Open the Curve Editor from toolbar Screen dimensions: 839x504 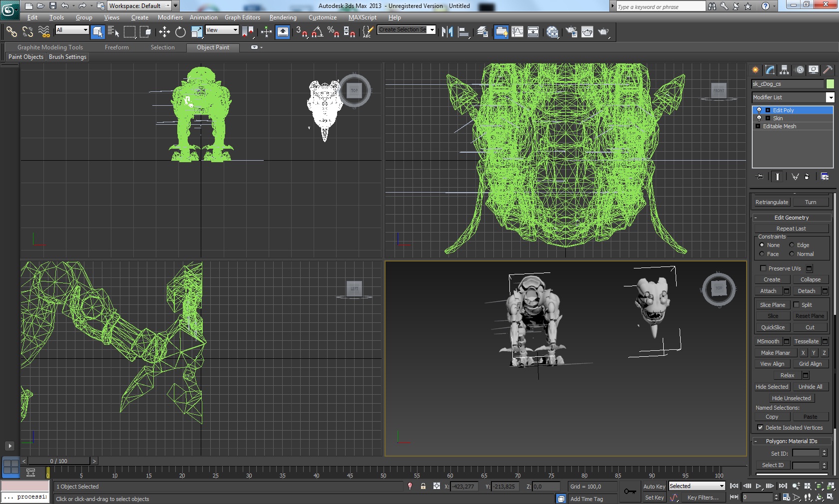(517, 32)
